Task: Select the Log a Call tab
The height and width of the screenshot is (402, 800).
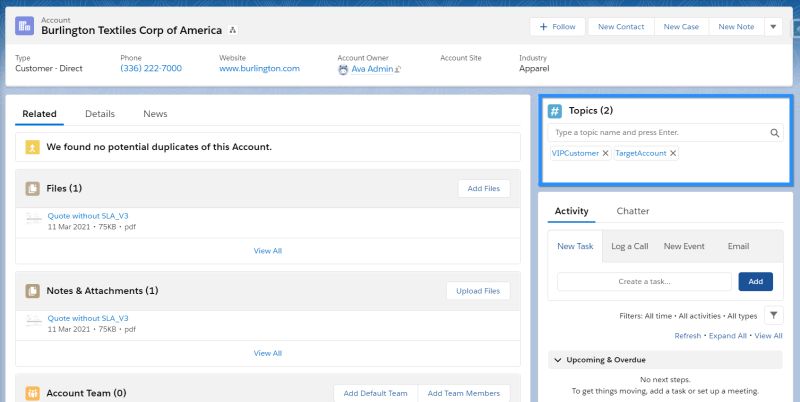Action: pyautogui.click(x=630, y=246)
